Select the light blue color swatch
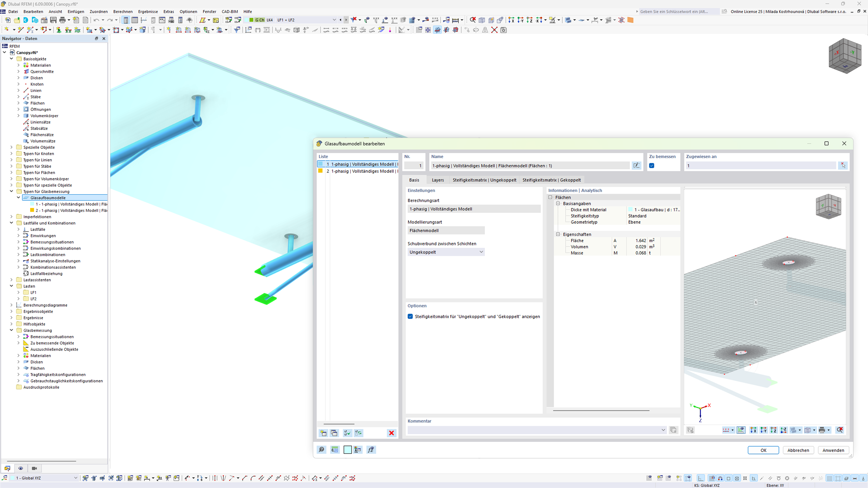Screen dimensions: 868x488 tap(347, 450)
